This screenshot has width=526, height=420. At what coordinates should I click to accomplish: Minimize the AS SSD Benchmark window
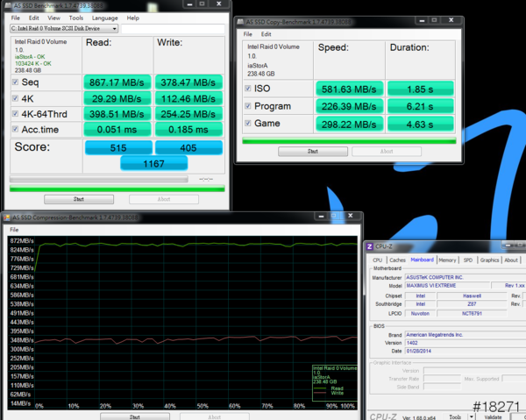click(x=190, y=5)
